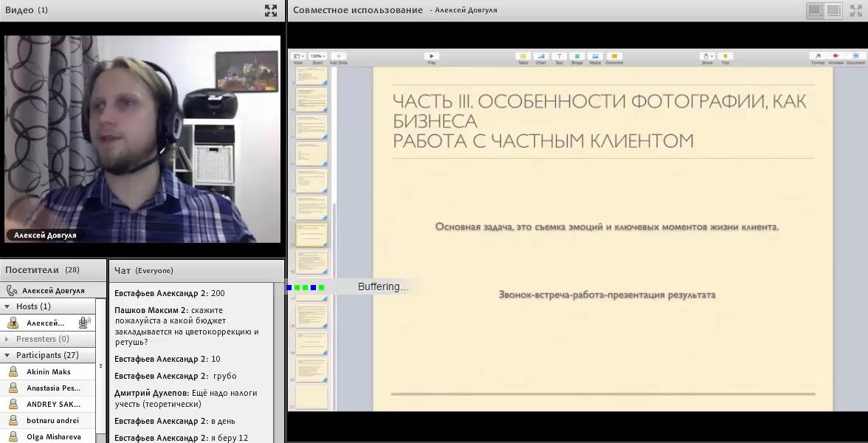Click slide text Звонок-встреча-работа-презентация результата
This screenshot has width=868, height=443.
[607, 295]
